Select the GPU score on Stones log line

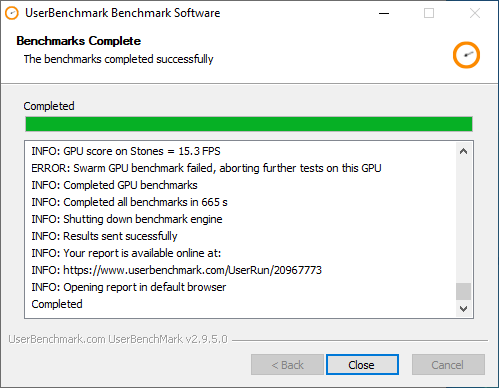point(126,151)
